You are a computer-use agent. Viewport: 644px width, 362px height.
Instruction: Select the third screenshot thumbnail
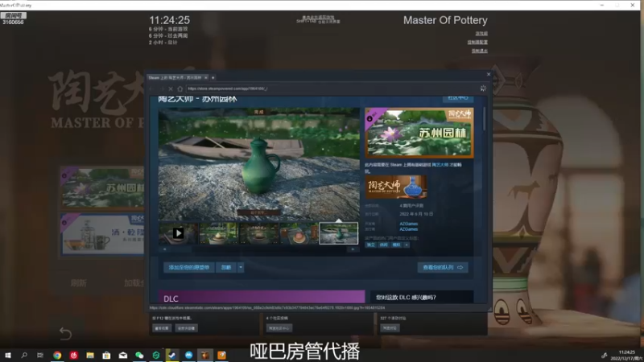258,233
